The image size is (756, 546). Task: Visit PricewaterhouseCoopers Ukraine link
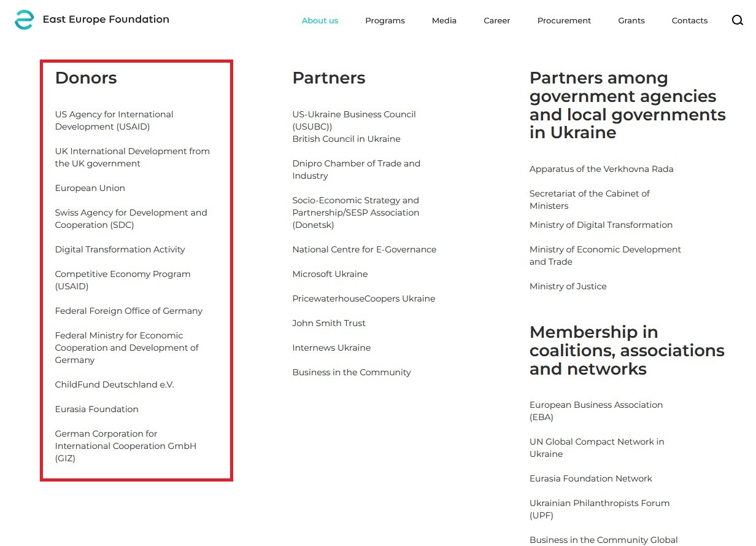point(364,298)
